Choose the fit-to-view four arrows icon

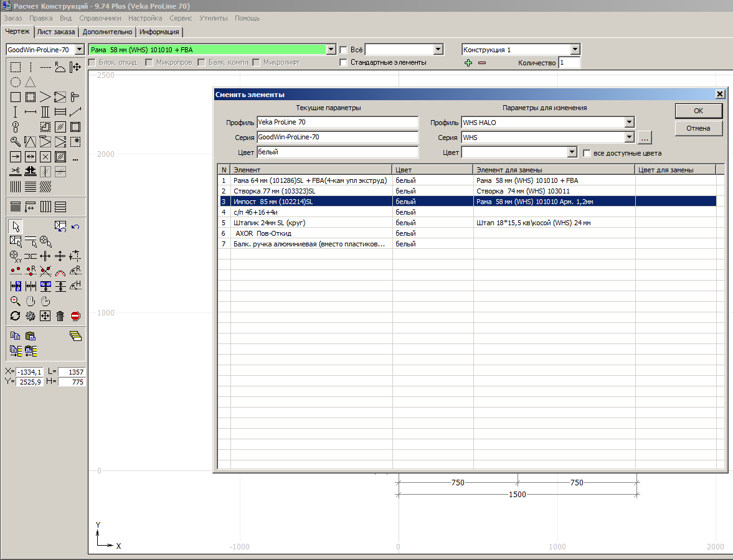click(x=45, y=316)
